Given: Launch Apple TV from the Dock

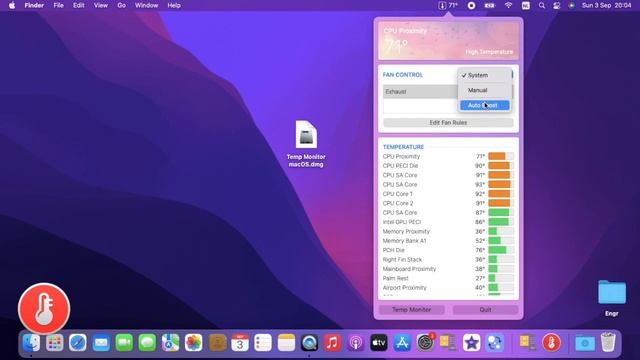Looking at the screenshot, I should [379, 342].
